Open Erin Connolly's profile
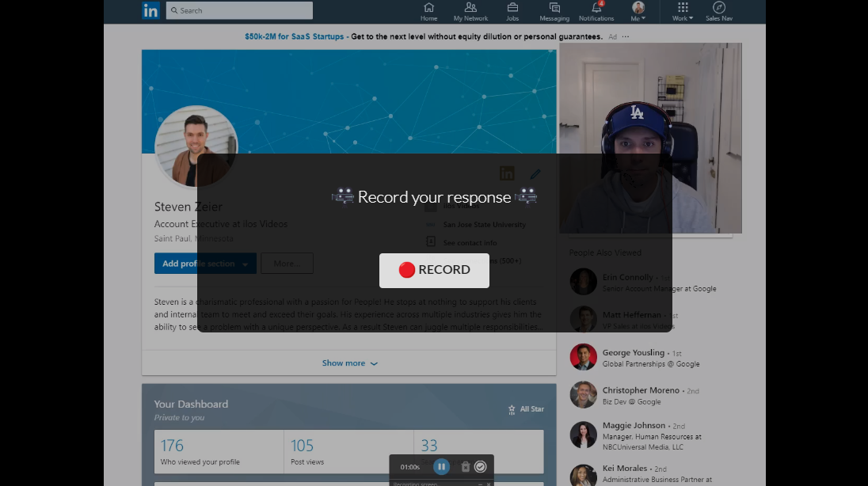 [x=628, y=277]
